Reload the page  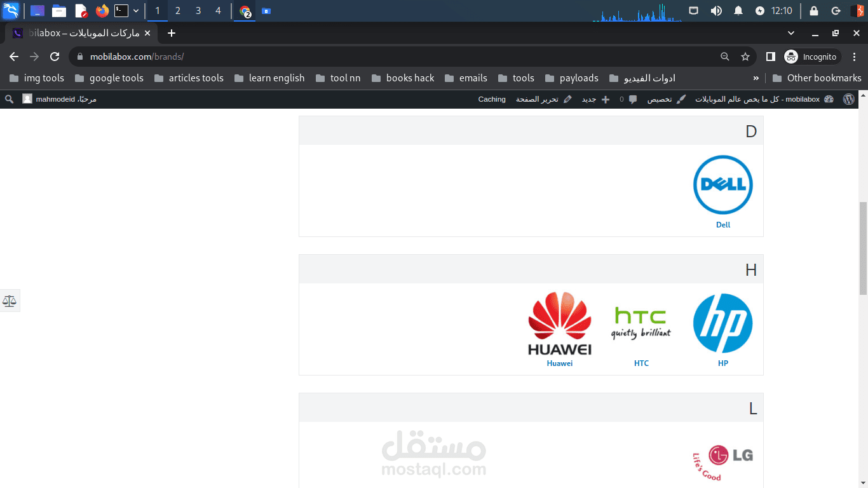click(x=55, y=57)
